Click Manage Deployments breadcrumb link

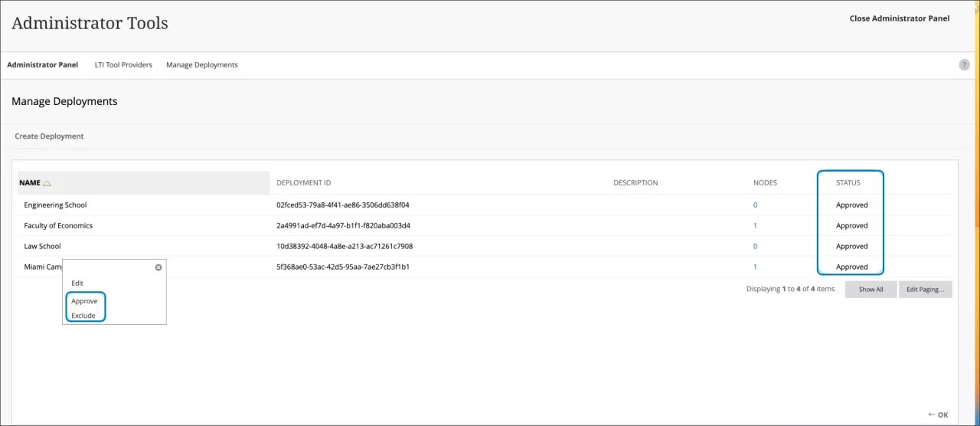[201, 65]
